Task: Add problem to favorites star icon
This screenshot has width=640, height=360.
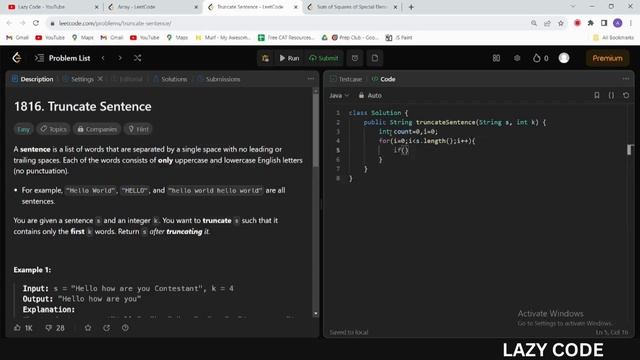Action: click(88, 328)
